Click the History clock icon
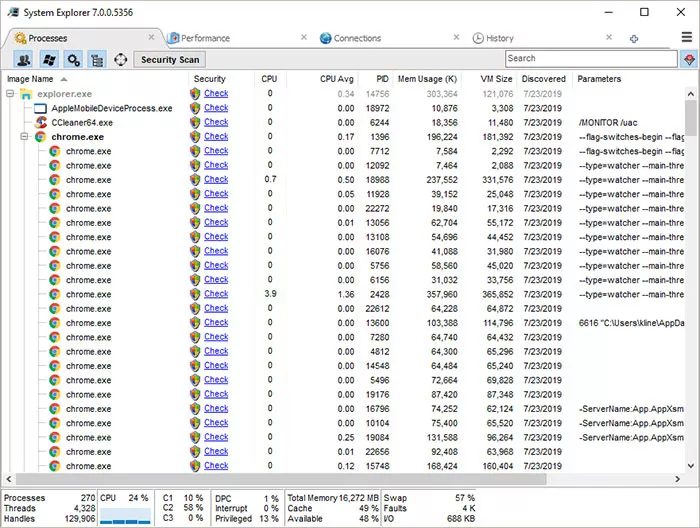The width and height of the screenshot is (700, 528). point(478,38)
